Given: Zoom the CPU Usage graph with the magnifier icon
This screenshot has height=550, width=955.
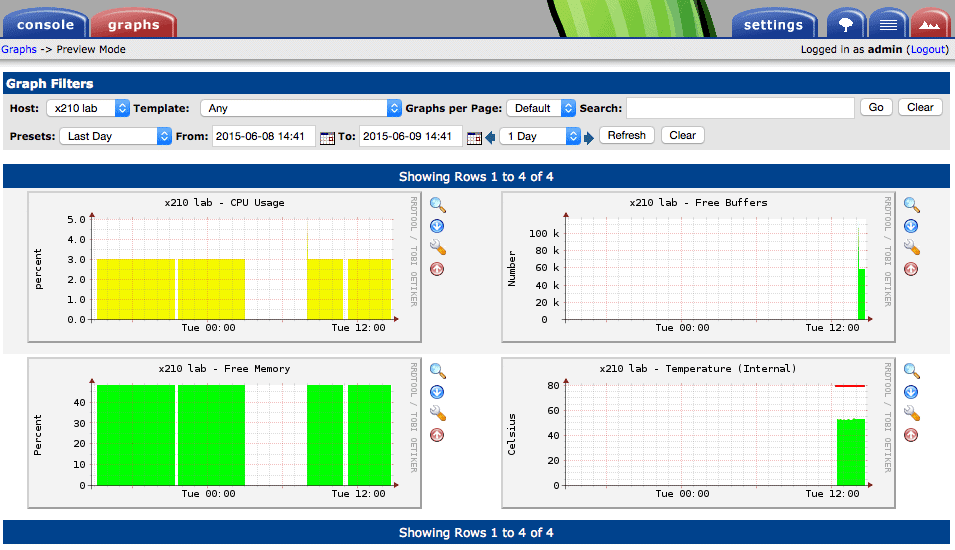Looking at the screenshot, I should click(x=437, y=205).
